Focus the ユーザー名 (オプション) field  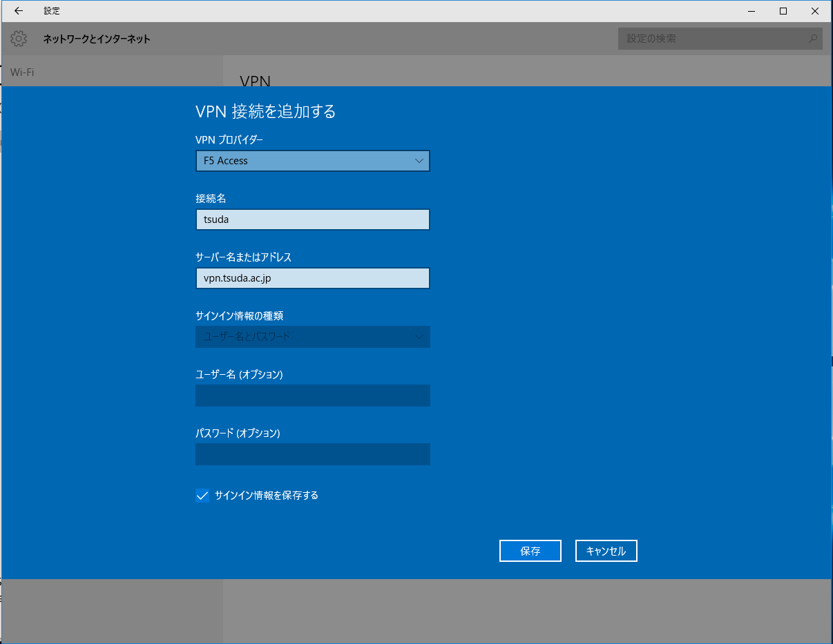pyautogui.click(x=313, y=396)
